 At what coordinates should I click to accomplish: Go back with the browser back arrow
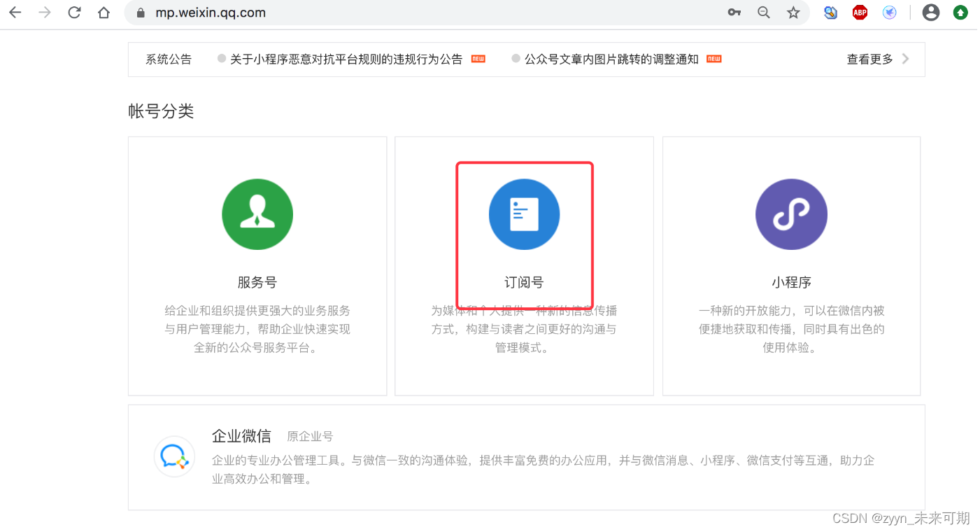[15, 13]
